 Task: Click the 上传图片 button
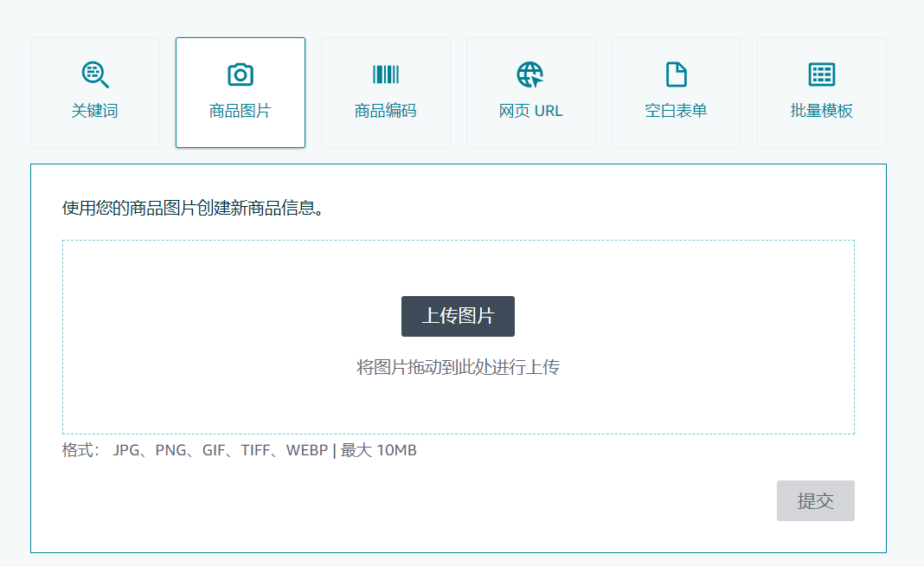tap(458, 317)
